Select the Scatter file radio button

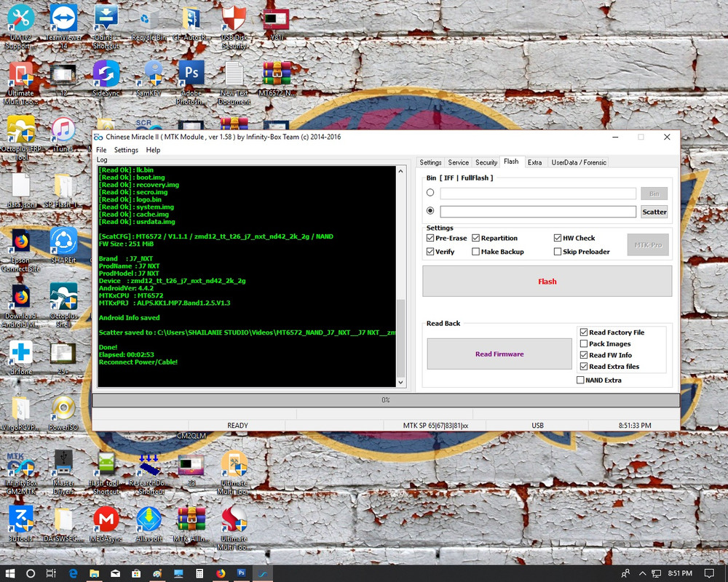pyautogui.click(x=430, y=211)
